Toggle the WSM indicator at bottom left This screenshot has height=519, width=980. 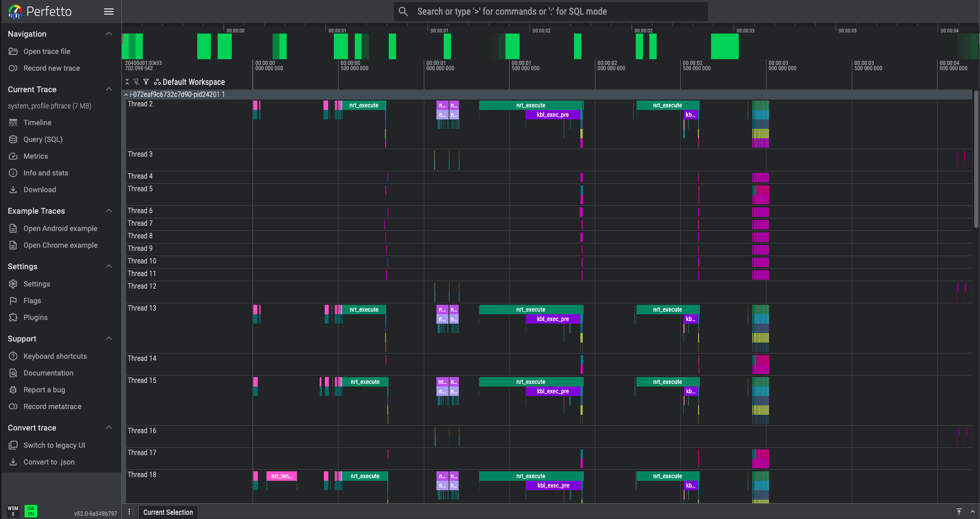[13, 510]
